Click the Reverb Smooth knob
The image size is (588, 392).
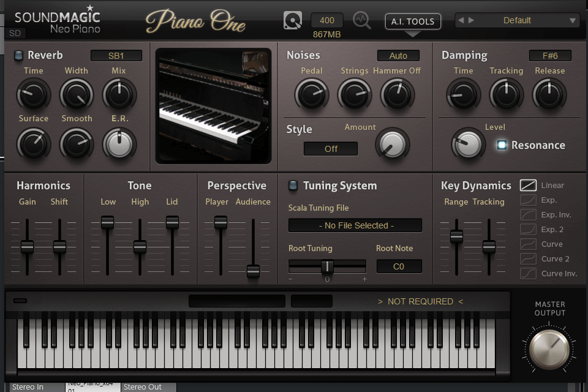click(x=77, y=144)
